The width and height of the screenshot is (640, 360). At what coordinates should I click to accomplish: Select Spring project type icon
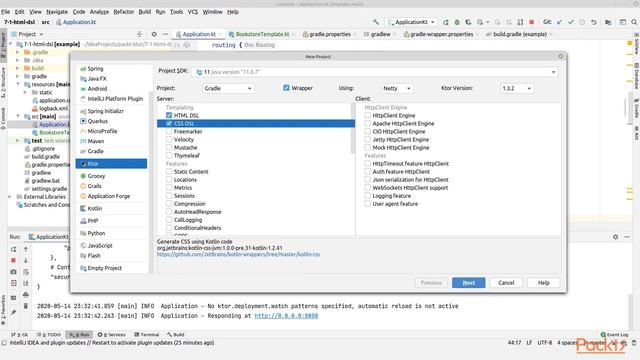[x=83, y=69]
